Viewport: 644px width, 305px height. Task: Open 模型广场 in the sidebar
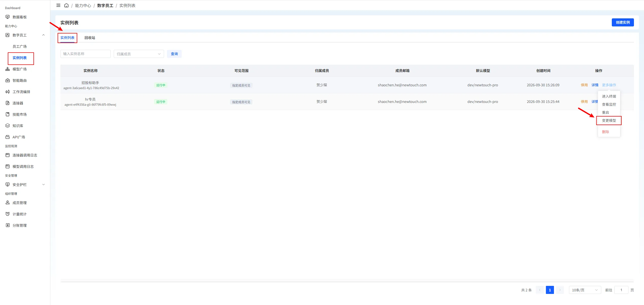[x=20, y=69]
